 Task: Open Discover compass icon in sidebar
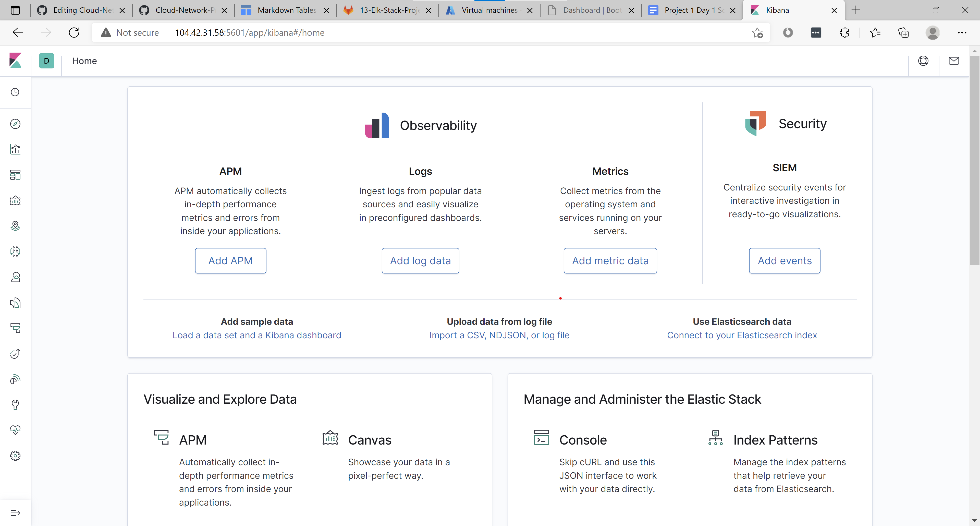coord(15,124)
